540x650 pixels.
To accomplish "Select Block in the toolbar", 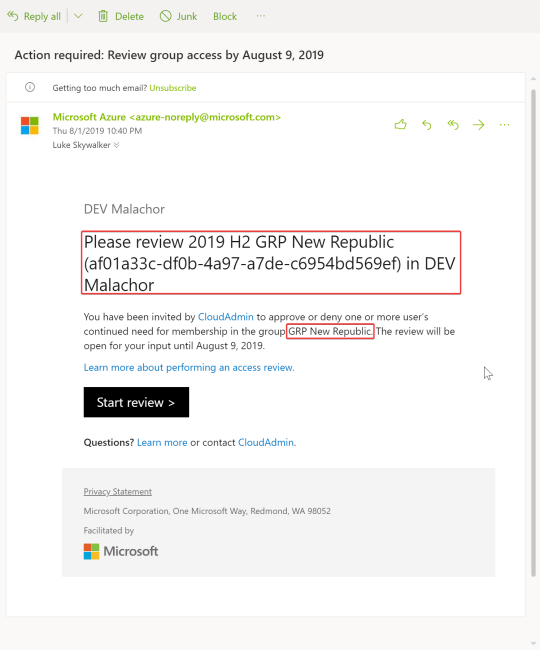I will pos(225,16).
